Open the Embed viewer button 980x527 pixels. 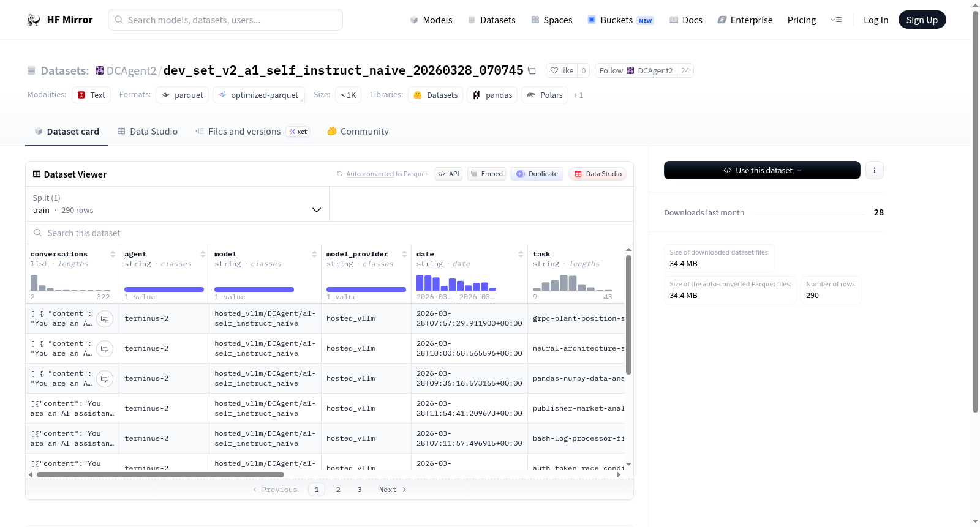click(x=486, y=174)
